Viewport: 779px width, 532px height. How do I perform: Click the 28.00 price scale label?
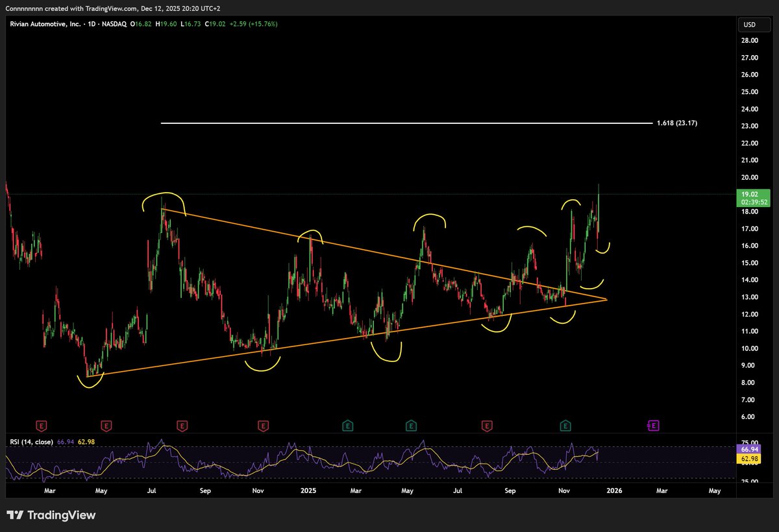(750, 40)
